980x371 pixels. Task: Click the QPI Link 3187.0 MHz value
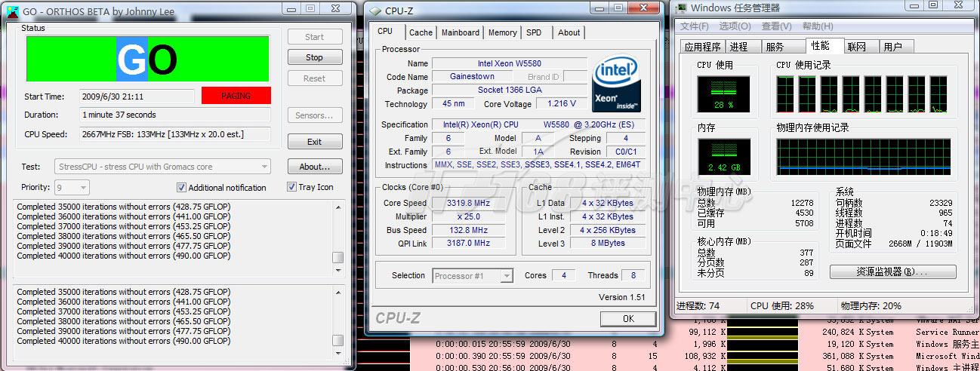468,243
